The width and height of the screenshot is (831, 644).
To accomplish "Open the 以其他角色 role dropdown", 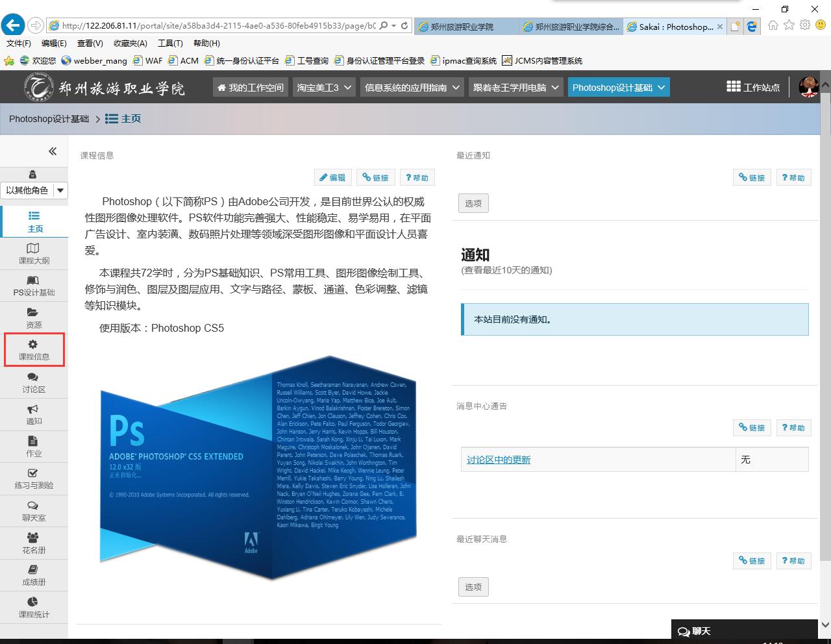I will (x=34, y=190).
